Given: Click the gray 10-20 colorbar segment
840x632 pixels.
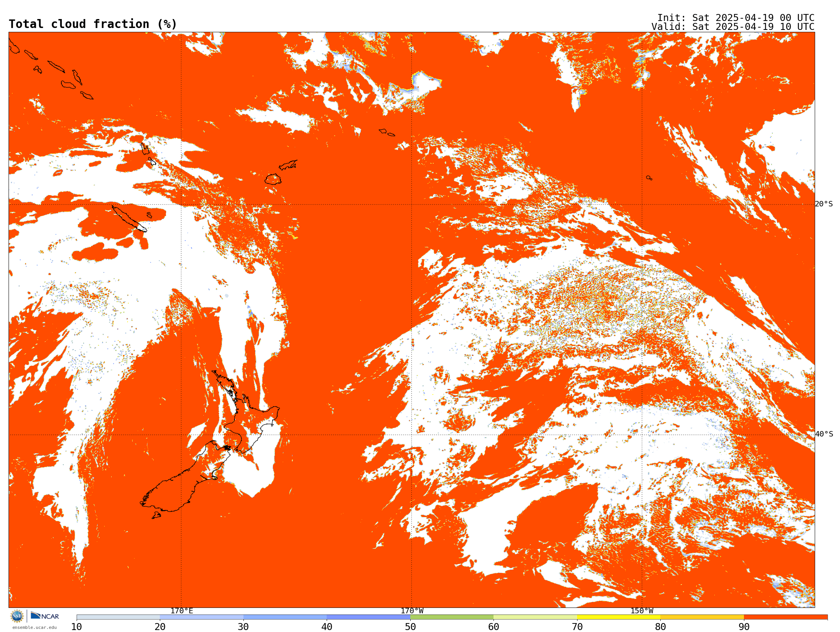Looking at the screenshot, I should pos(118,617).
